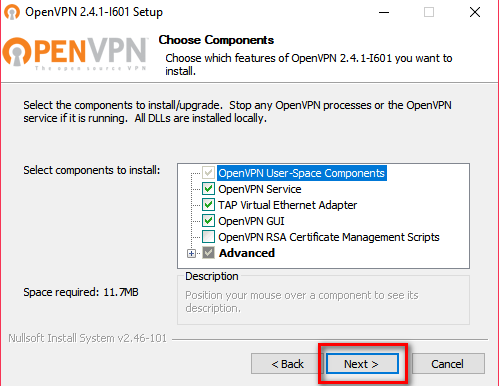Uncheck the OpenVPN Service checkbox
Viewport: 499px width, 386px height.
pyautogui.click(x=208, y=189)
